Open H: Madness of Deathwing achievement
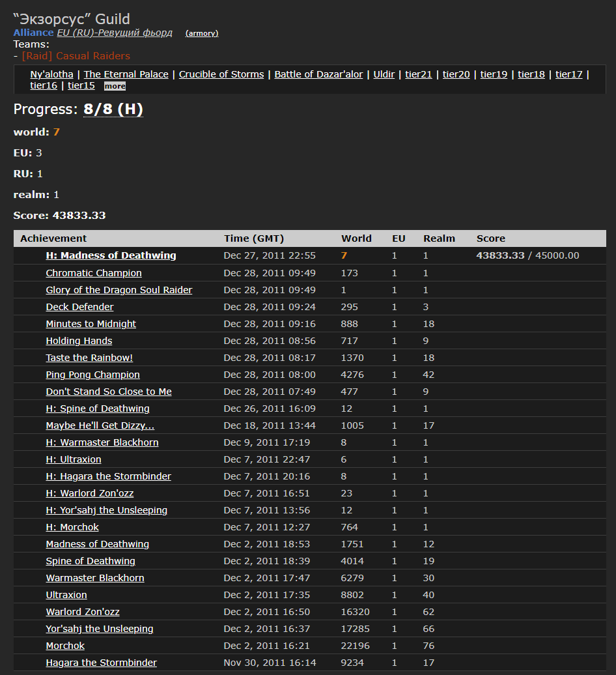Viewport: 616px width, 675px height. pos(111,255)
